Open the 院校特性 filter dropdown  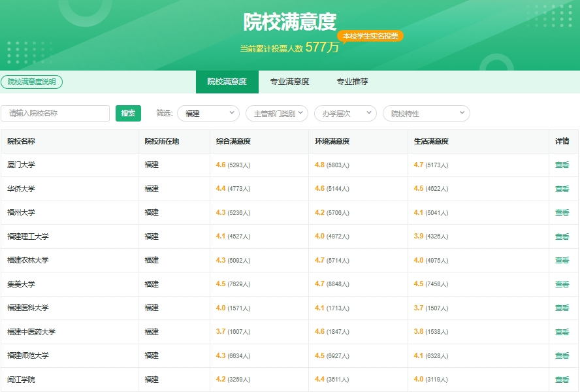[x=427, y=113]
